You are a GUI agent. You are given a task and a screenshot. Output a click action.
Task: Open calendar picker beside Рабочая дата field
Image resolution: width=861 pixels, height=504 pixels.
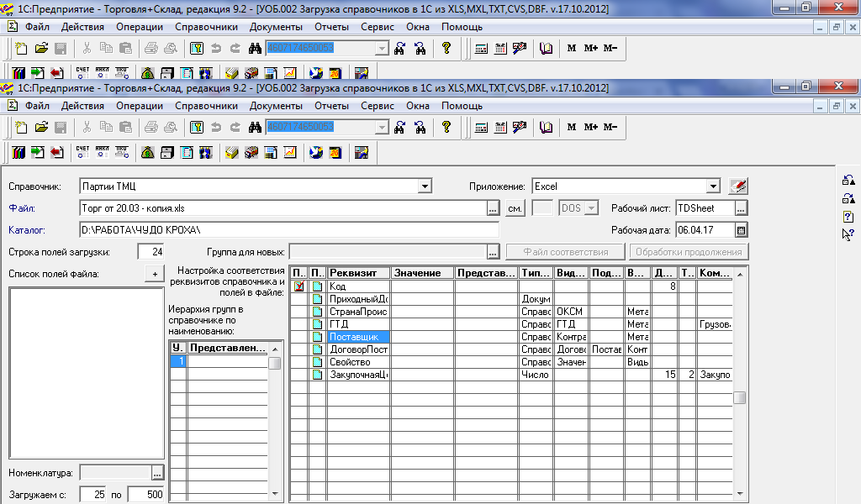coord(741,230)
